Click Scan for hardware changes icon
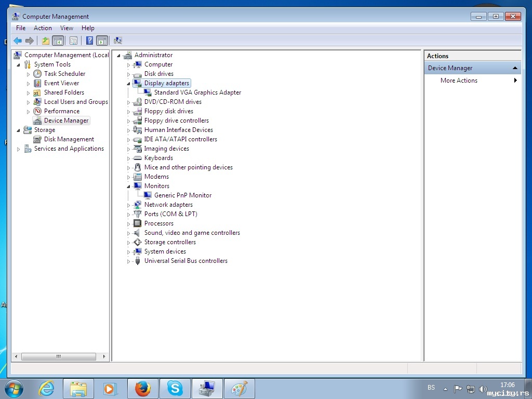 (x=118, y=41)
